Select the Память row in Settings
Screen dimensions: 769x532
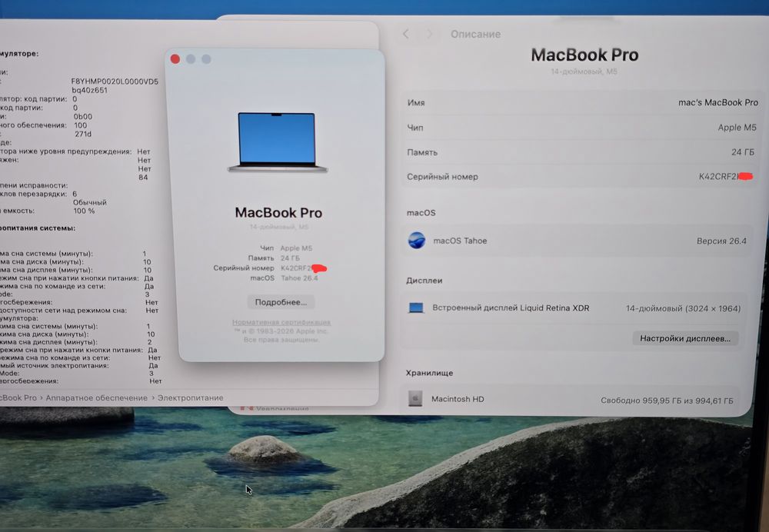click(x=581, y=152)
